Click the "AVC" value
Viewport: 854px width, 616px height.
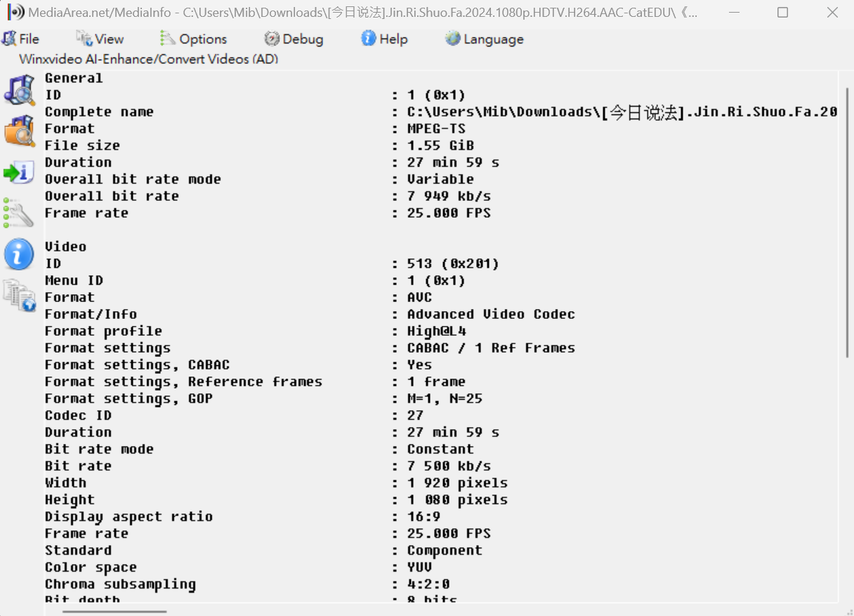419,297
